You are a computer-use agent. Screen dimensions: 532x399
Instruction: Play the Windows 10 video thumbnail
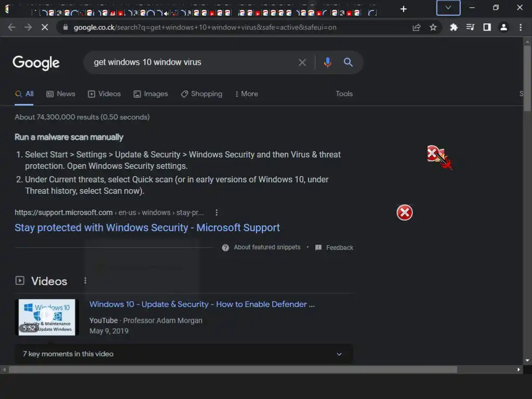pyautogui.click(x=47, y=317)
